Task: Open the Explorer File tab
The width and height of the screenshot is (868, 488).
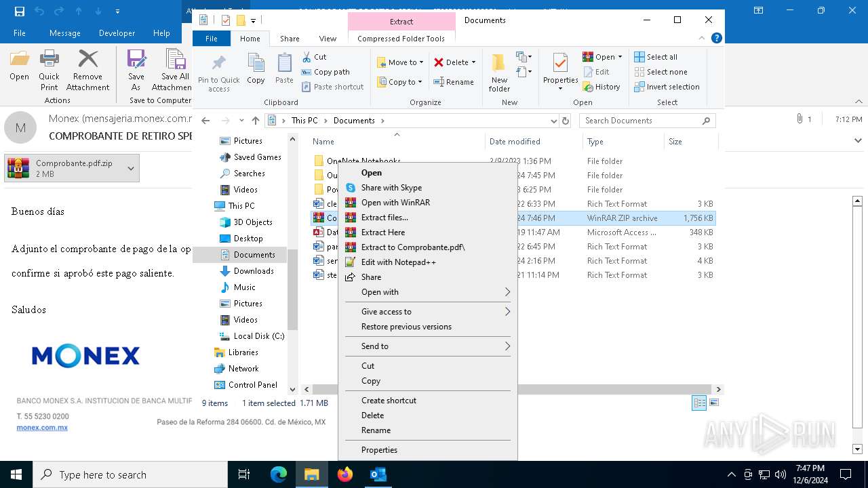Action: point(212,39)
